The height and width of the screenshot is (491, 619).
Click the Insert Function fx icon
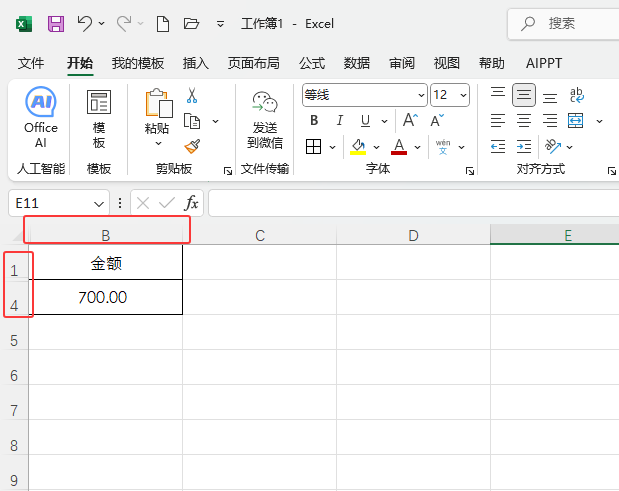pos(191,203)
